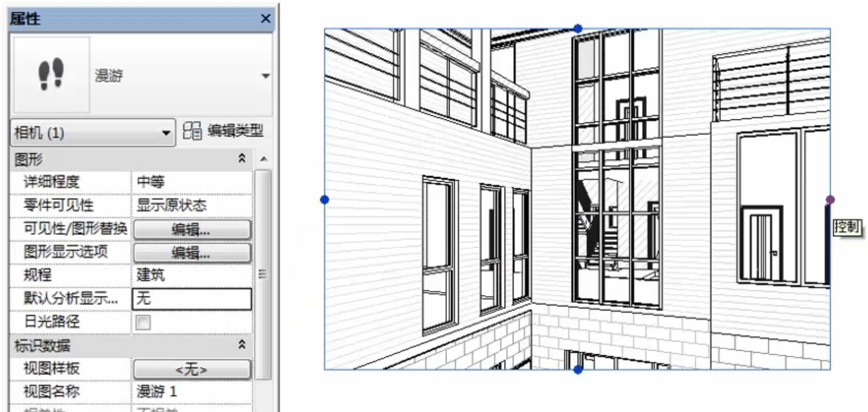
Task: Click the walkthrough footprints type thumbnail
Action: (51, 75)
